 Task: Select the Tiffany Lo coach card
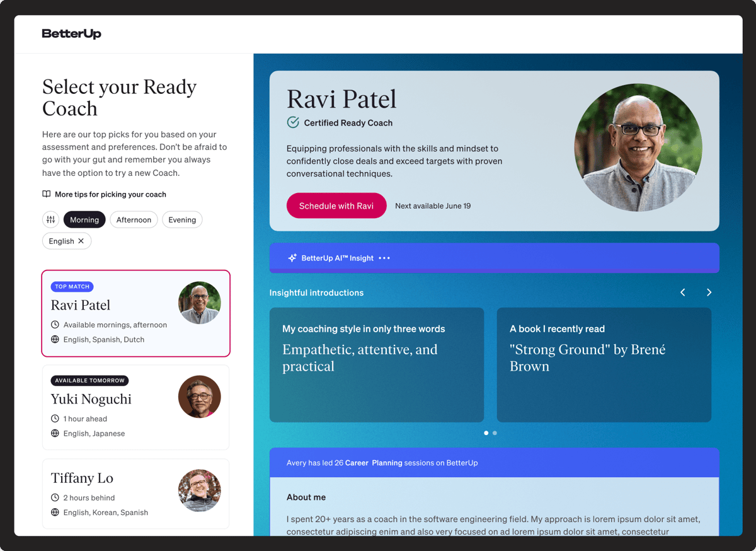[135, 493]
